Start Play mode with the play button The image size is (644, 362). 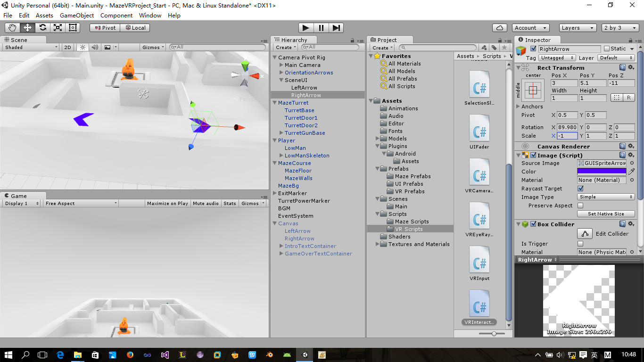click(306, 28)
